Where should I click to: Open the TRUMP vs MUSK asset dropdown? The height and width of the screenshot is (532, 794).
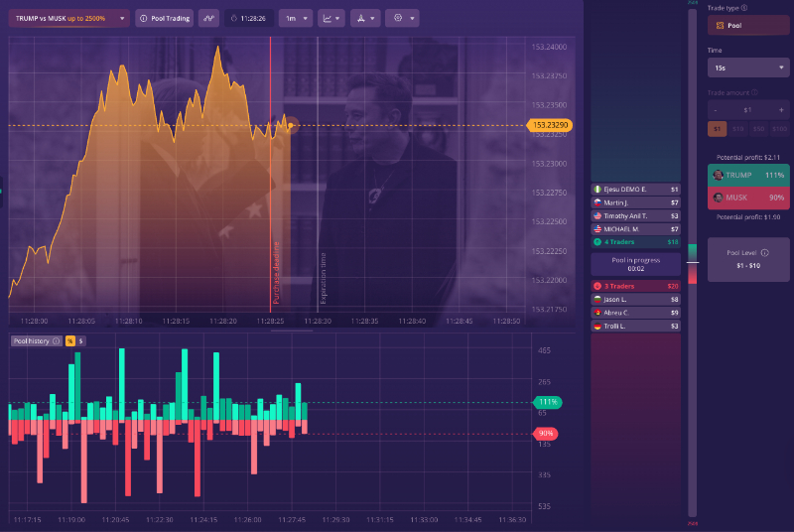pos(67,18)
